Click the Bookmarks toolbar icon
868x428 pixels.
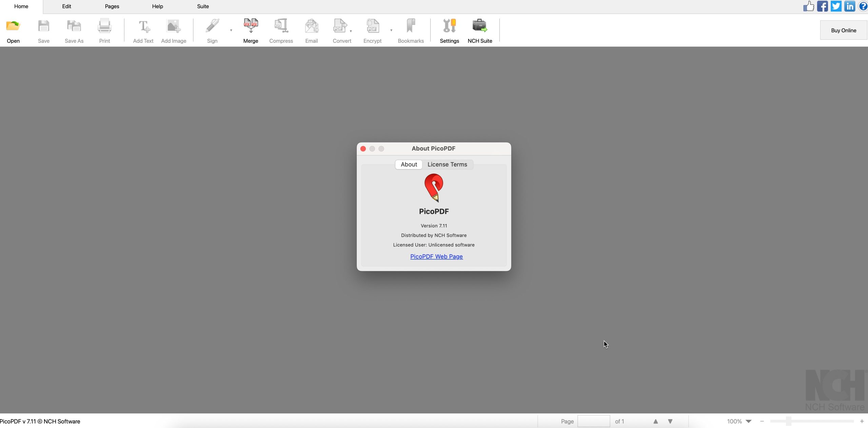pos(411,26)
